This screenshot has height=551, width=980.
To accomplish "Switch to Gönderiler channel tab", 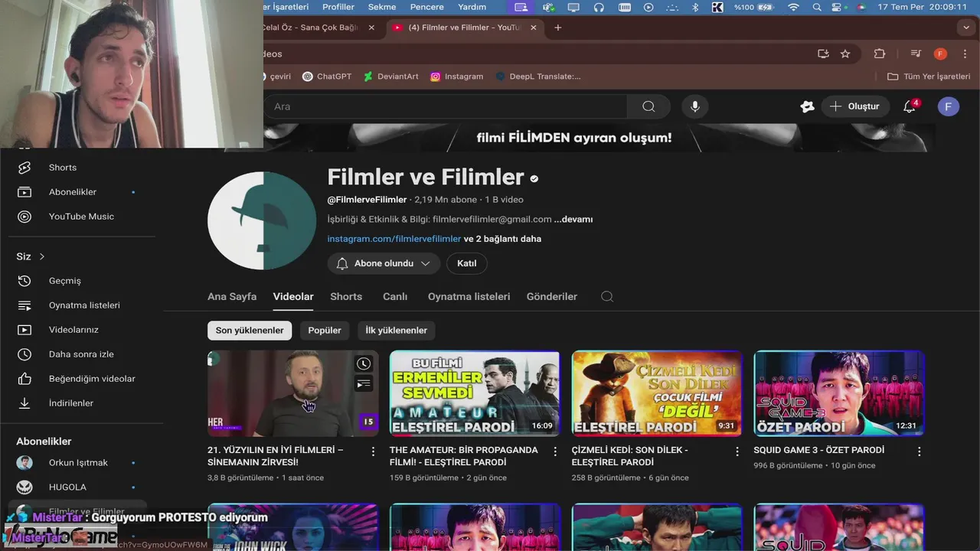I will coord(552,297).
